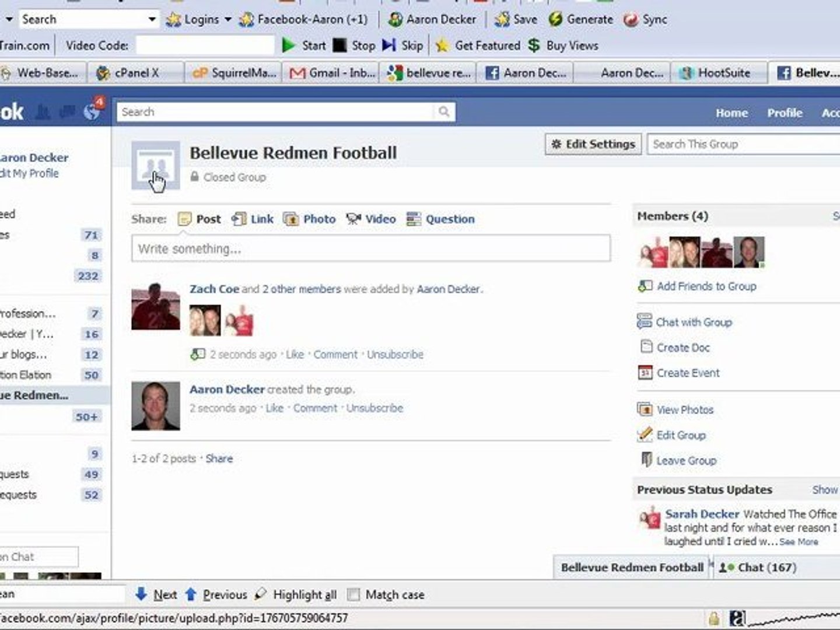The image size is (840, 630).
Task: Open Facebook messages icon in header
Action: tap(68, 111)
